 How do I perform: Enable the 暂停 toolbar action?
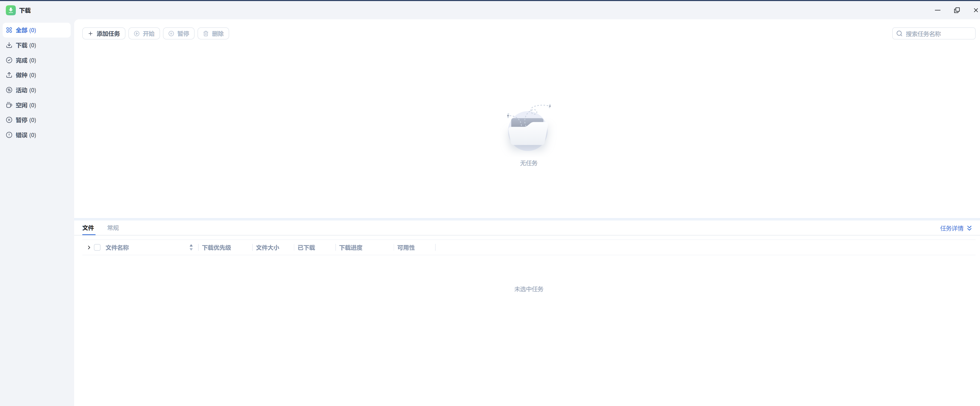pyautogui.click(x=178, y=34)
